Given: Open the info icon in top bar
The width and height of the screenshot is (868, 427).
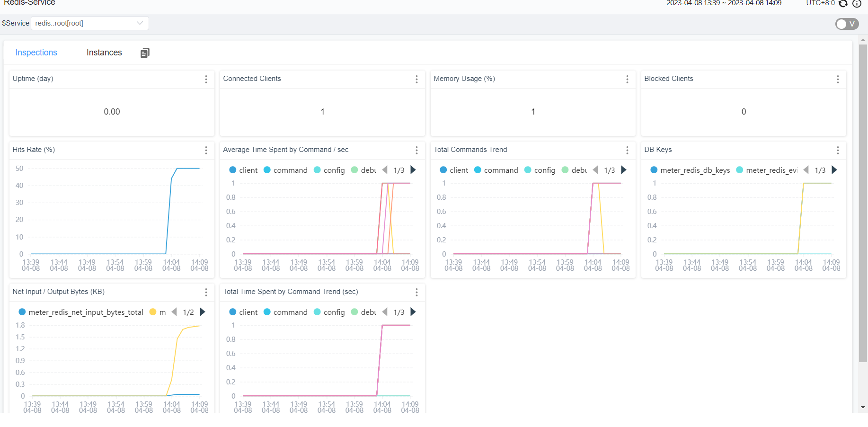Looking at the screenshot, I should coord(857,4).
